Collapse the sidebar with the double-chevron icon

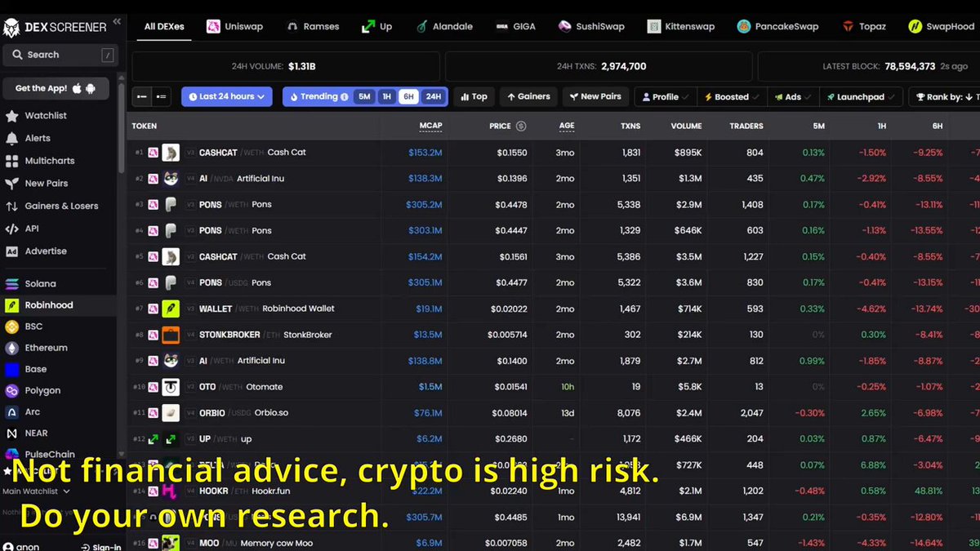click(x=117, y=22)
